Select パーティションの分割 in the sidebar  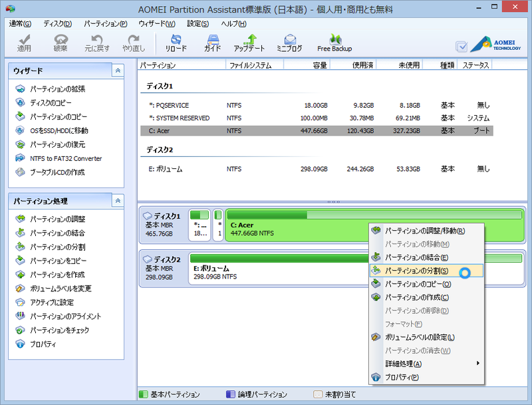click(51, 247)
